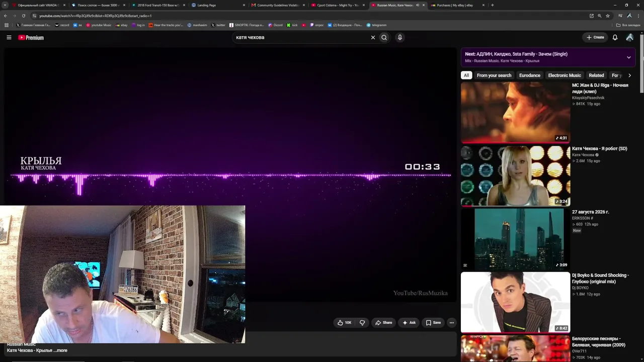The image size is (644, 362).
Task: Open the Катя Чехова Я робот thumbnail
Action: pyautogui.click(x=515, y=176)
